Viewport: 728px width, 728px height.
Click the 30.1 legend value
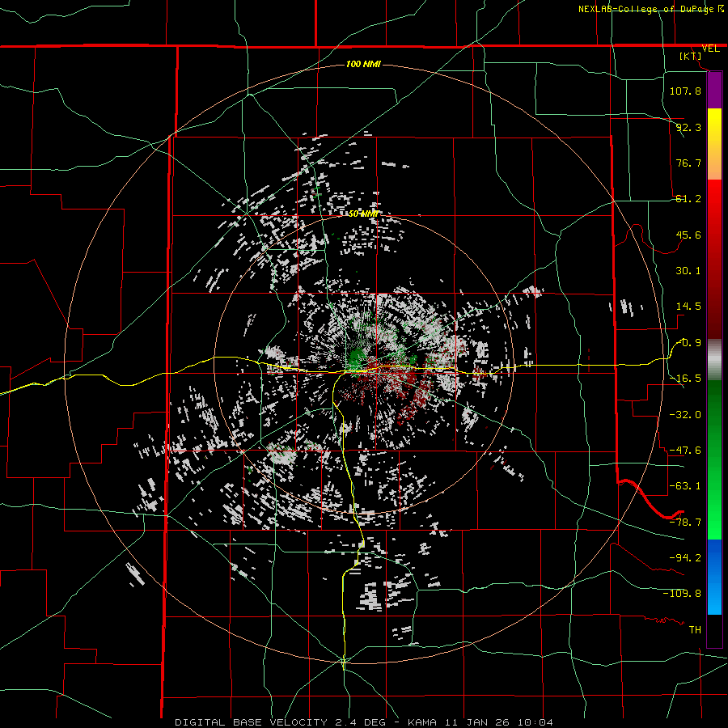688,271
